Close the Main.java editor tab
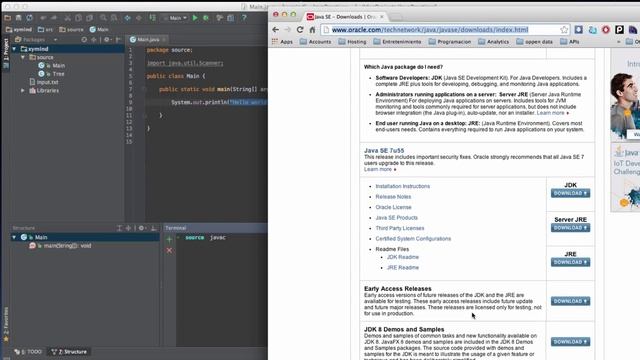 (164, 40)
